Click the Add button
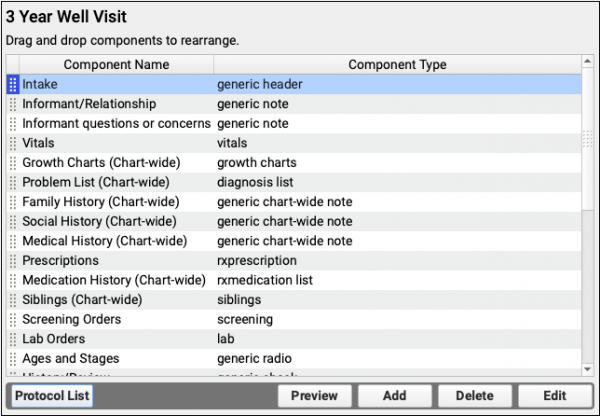Viewport: 600px width, 416px height. (x=395, y=396)
